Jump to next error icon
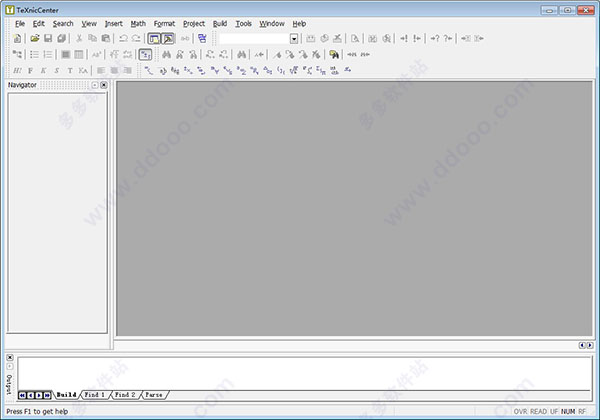Screen dimensions: 600x420 pyautogui.click(x=404, y=38)
